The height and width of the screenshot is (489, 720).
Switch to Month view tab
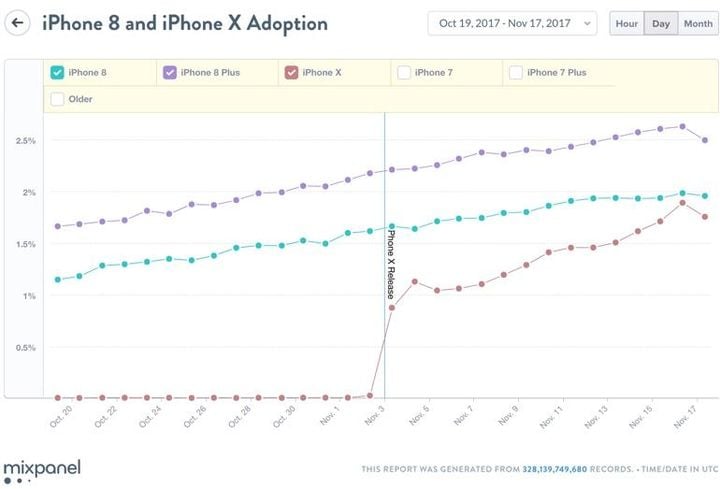point(698,23)
